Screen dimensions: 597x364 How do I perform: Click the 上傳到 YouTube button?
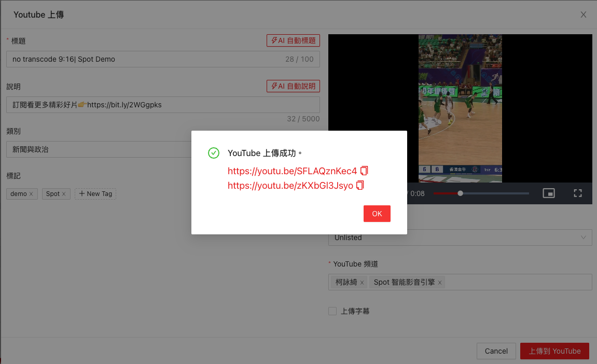coord(554,351)
